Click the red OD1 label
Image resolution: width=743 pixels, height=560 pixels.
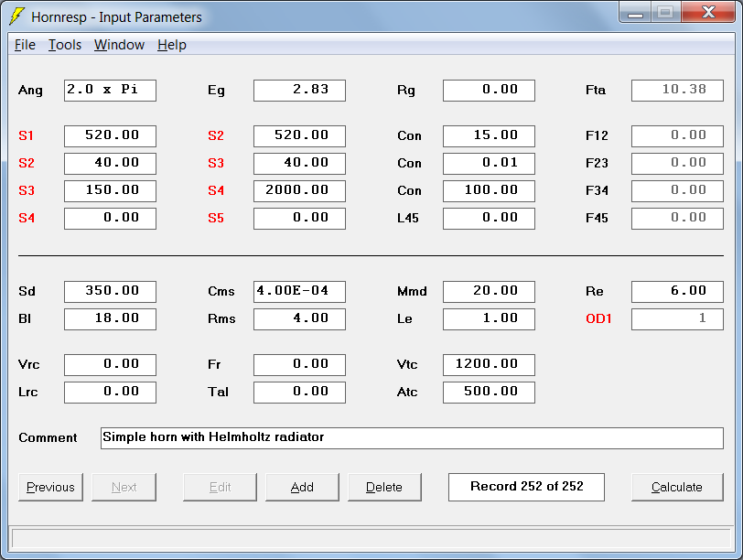[x=598, y=318]
